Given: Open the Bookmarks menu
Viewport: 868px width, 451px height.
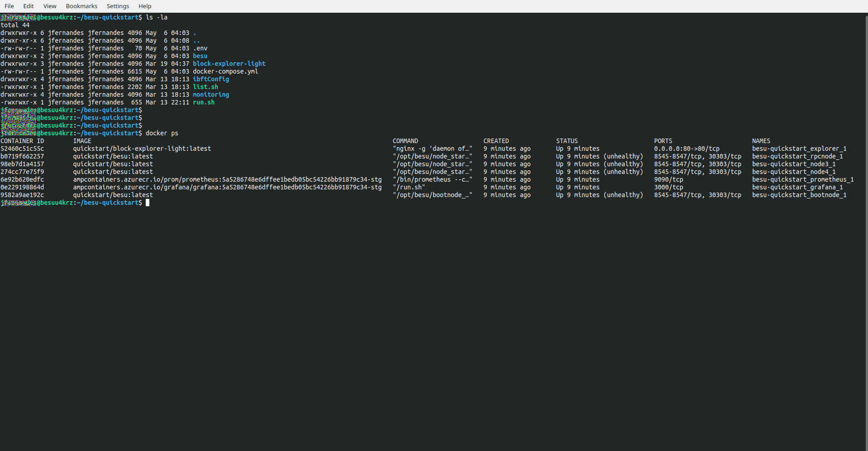Looking at the screenshot, I should 81,6.
